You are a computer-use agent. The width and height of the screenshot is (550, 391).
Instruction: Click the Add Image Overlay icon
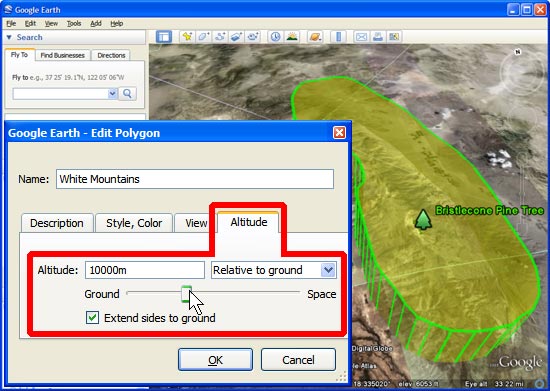(x=236, y=36)
